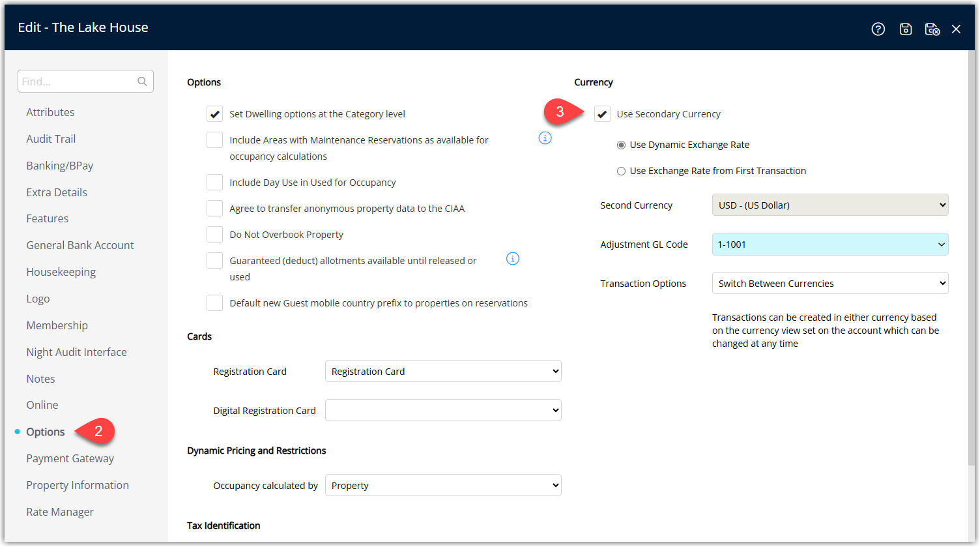Go to Logo section
Screen dimensions: 980x547
(38, 299)
